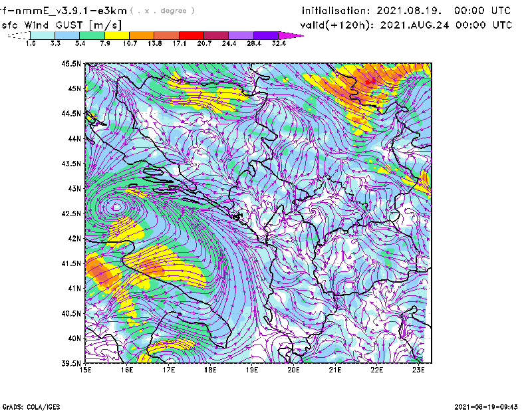
Task: Select the bright red legend swatch after 17.1
Action: pyautogui.click(x=192, y=35)
